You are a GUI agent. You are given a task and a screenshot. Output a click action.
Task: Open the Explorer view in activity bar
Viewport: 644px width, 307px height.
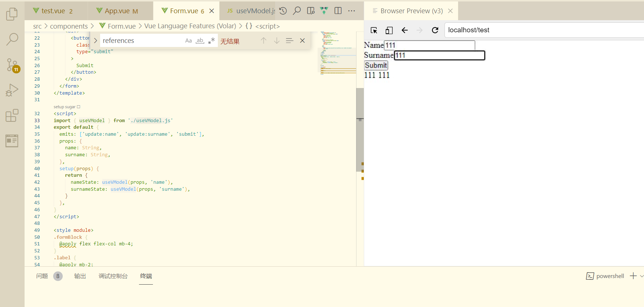12,14
